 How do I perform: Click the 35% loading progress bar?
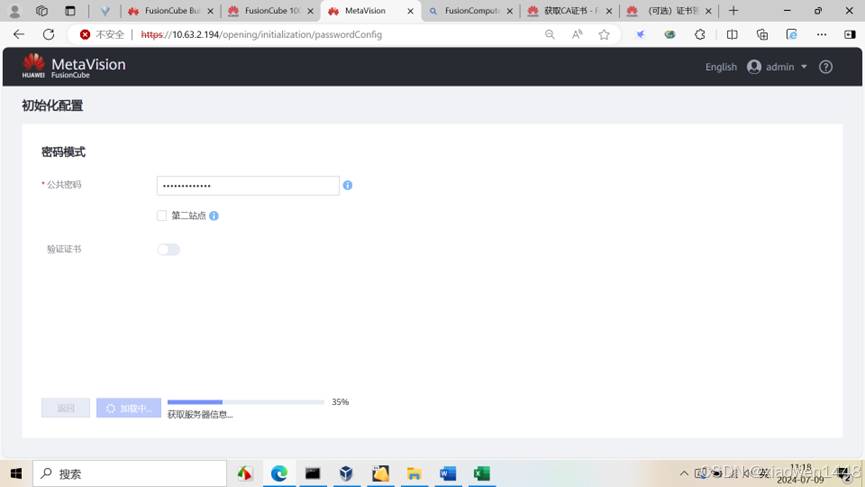click(x=246, y=402)
